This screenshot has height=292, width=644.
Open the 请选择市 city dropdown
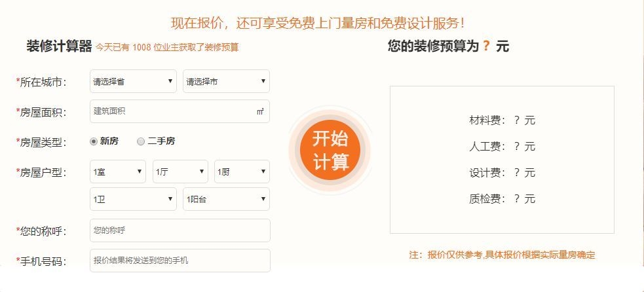click(x=226, y=82)
